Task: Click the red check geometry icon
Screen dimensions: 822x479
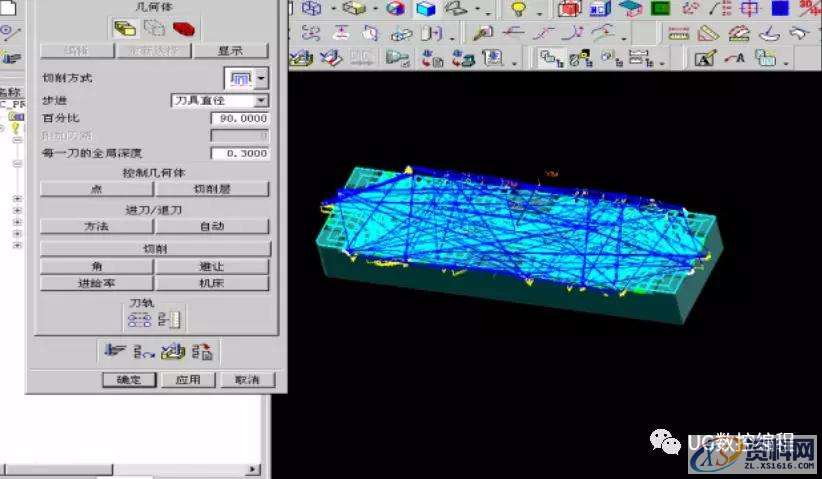Action: tap(183, 28)
